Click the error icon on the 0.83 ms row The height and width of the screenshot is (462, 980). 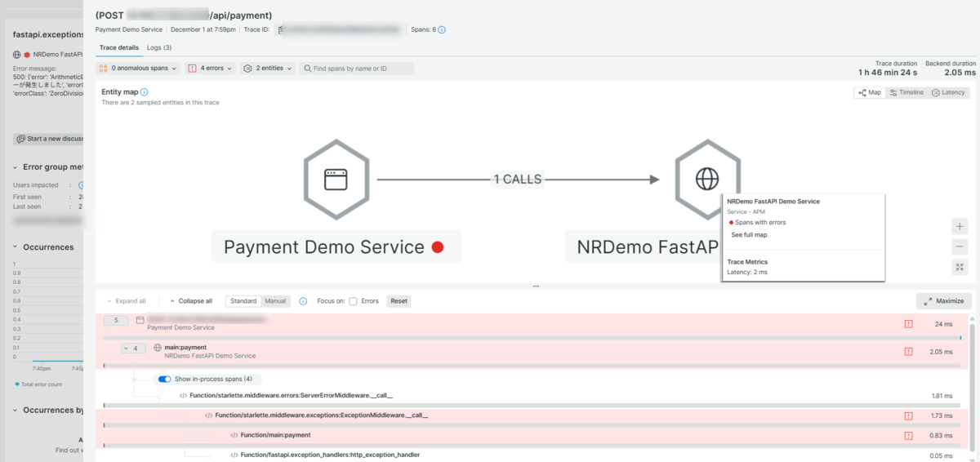pyautogui.click(x=908, y=435)
